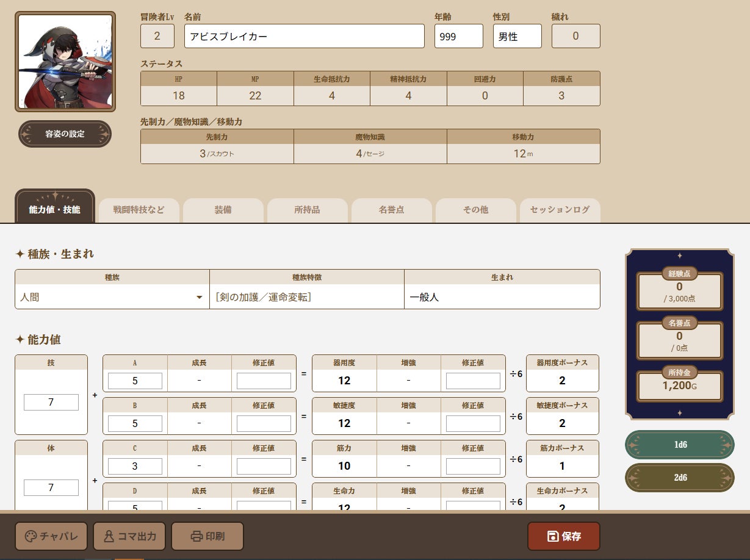Open the 装備 equipment tab
750x560 pixels.
(223, 210)
